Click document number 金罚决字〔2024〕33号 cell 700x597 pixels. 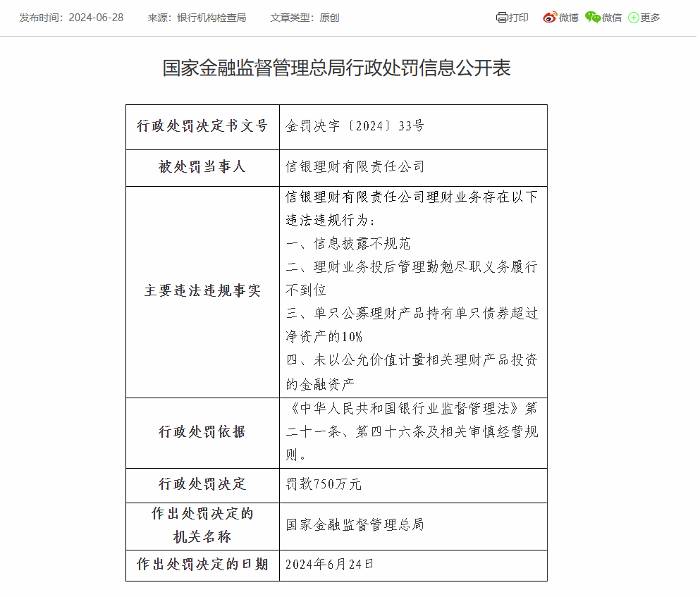(x=355, y=126)
